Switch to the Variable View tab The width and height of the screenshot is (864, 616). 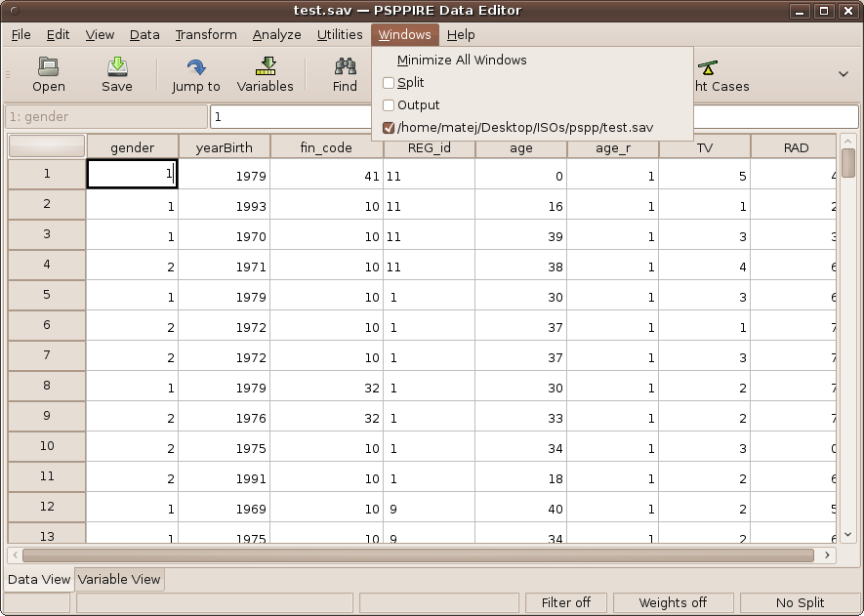(119, 579)
